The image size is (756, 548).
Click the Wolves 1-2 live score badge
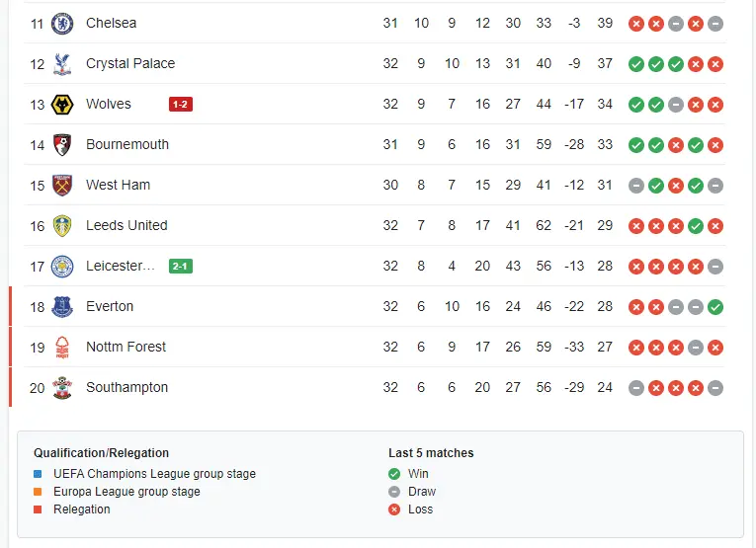tap(181, 104)
